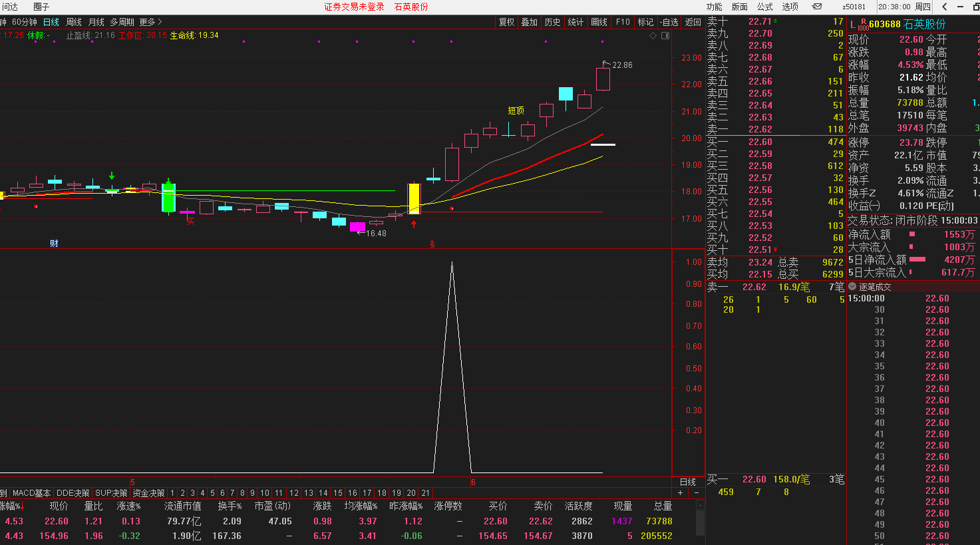Click the z50181 account label
Viewport: 980px width, 545px height.
pos(854,7)
